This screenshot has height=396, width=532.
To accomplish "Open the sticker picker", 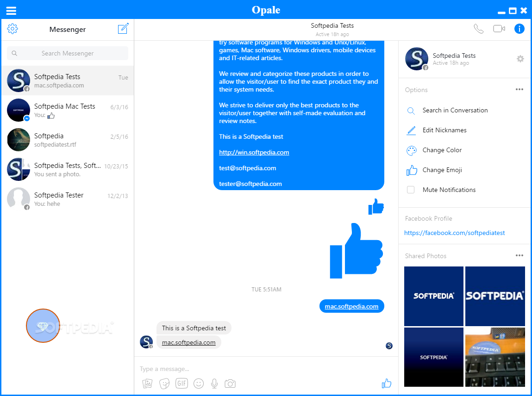I will [164, 384].
